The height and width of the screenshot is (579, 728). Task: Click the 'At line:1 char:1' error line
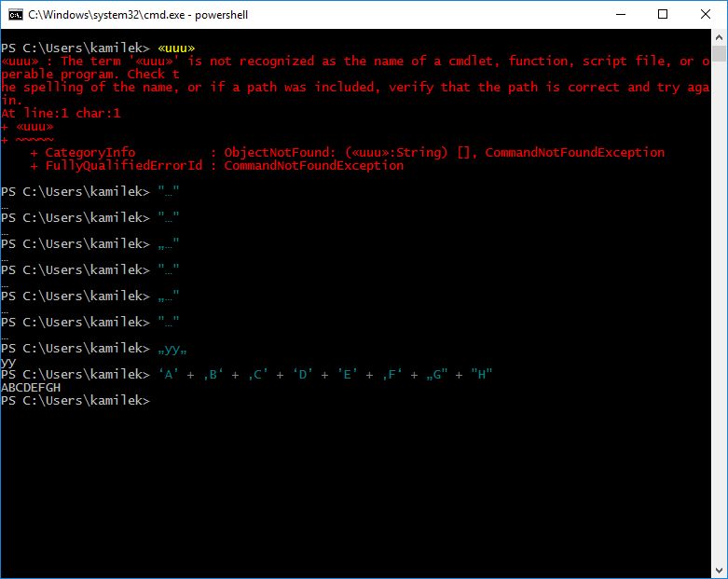[61, 114]
